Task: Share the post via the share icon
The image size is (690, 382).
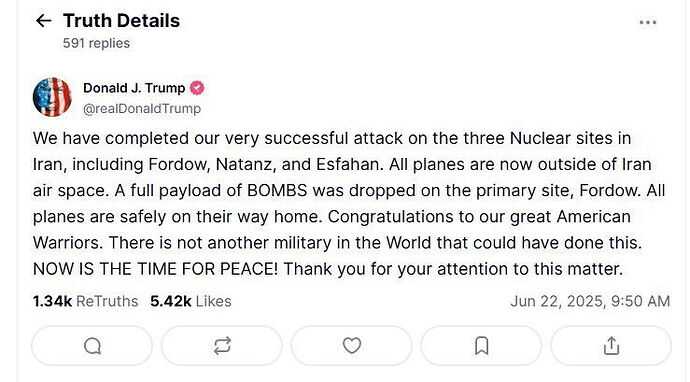Action: (x=611, y=346)
